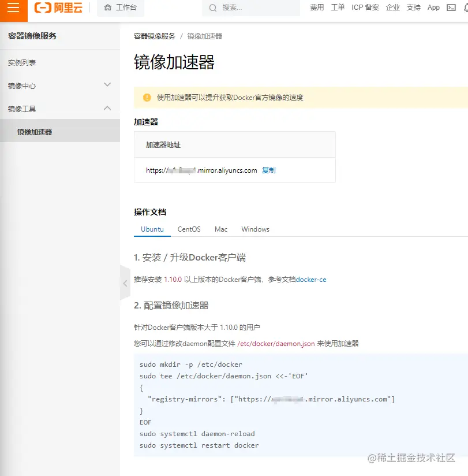Select 镜像加速器 sidebar item
Image resolution: width=468 pixels, height=476 pixels.
click(60, 132)
